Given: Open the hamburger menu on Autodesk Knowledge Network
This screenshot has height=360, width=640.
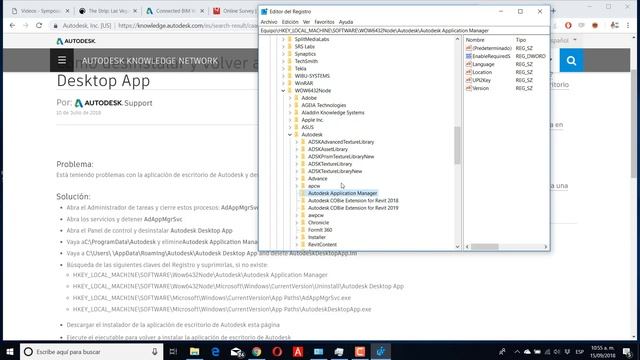Looking at the screenshot, I should (x=62, y=60).
